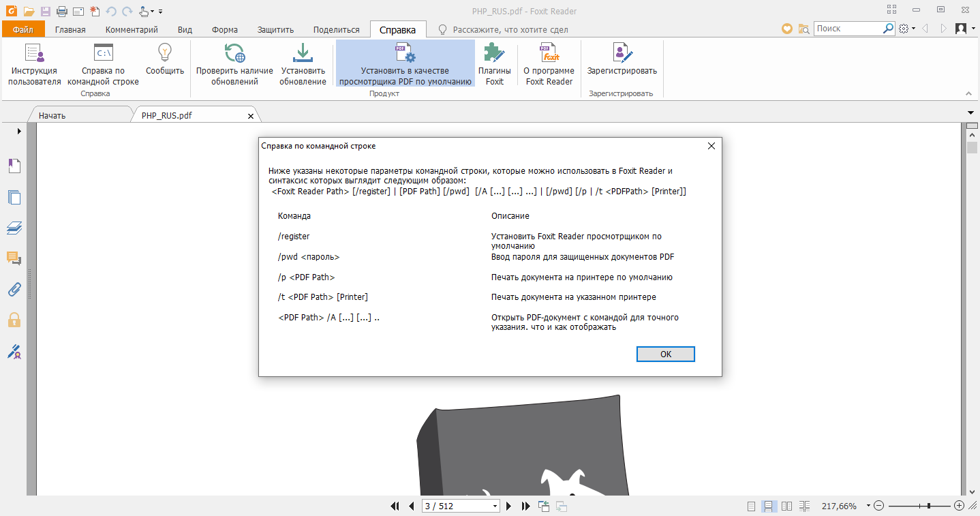
Task: Enable single page view mode
Action: pos(752,506)
